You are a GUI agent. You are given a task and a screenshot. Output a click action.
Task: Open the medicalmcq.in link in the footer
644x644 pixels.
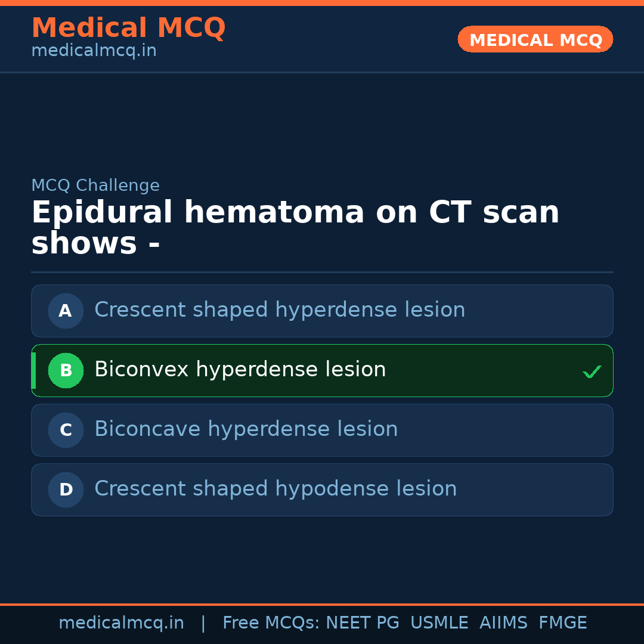point(121,623)
